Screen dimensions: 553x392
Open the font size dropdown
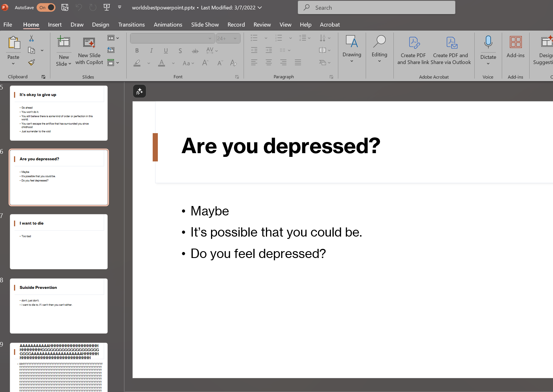point(235,38)
